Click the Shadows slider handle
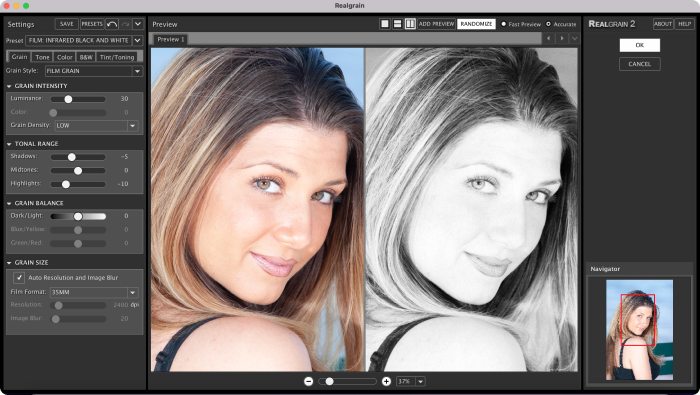Viewport: 700px width, 395px height. (x=71, y=157)
